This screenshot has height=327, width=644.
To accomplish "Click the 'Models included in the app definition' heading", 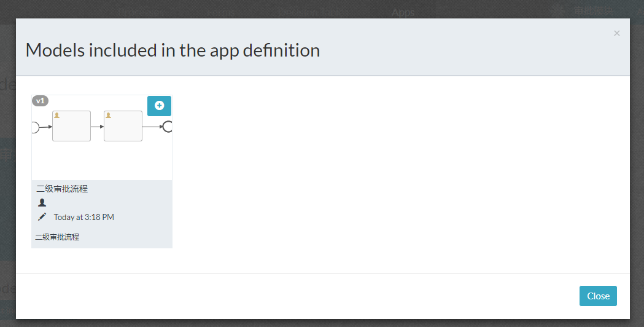I will click(173, 50).
